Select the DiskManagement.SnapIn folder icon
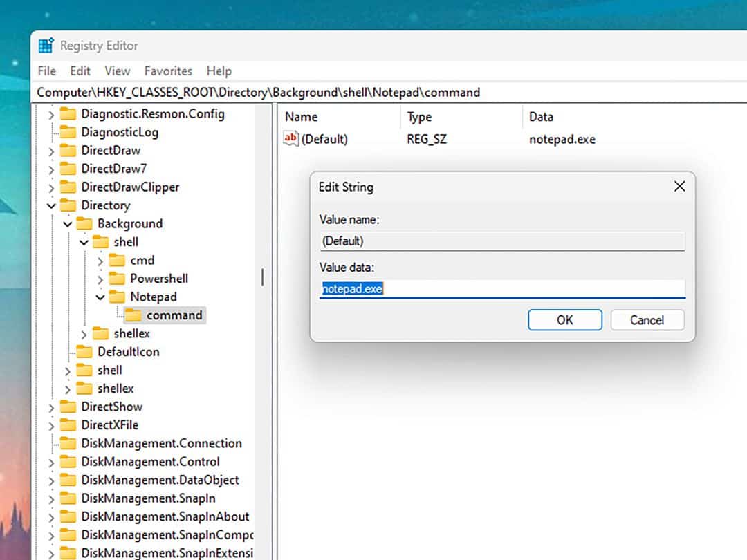 click(x=68, y=498)
